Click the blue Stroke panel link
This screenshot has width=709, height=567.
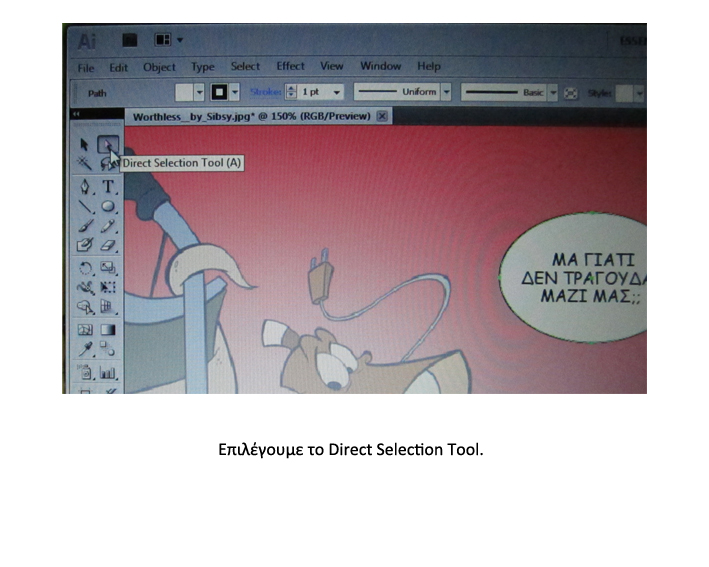click(265, 92)
